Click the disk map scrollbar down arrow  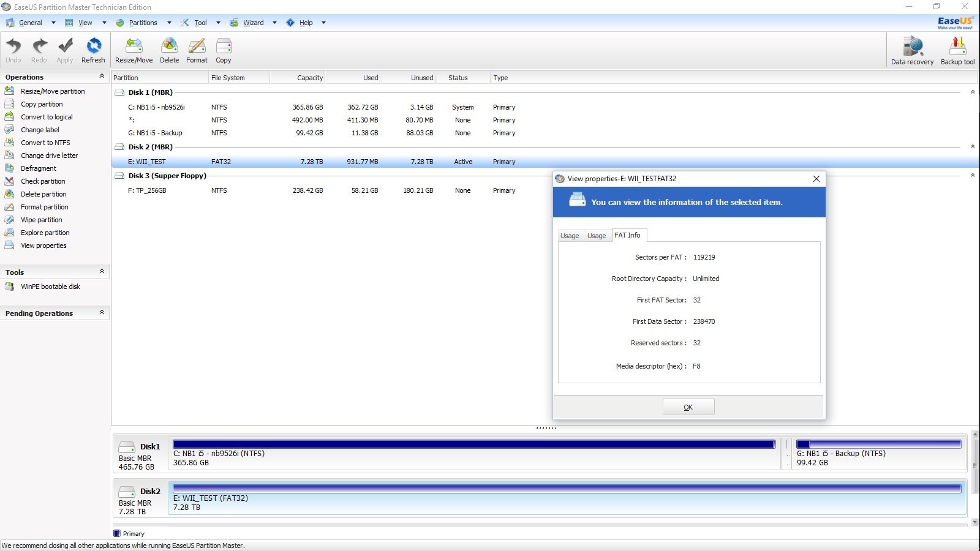click(974, 523)
